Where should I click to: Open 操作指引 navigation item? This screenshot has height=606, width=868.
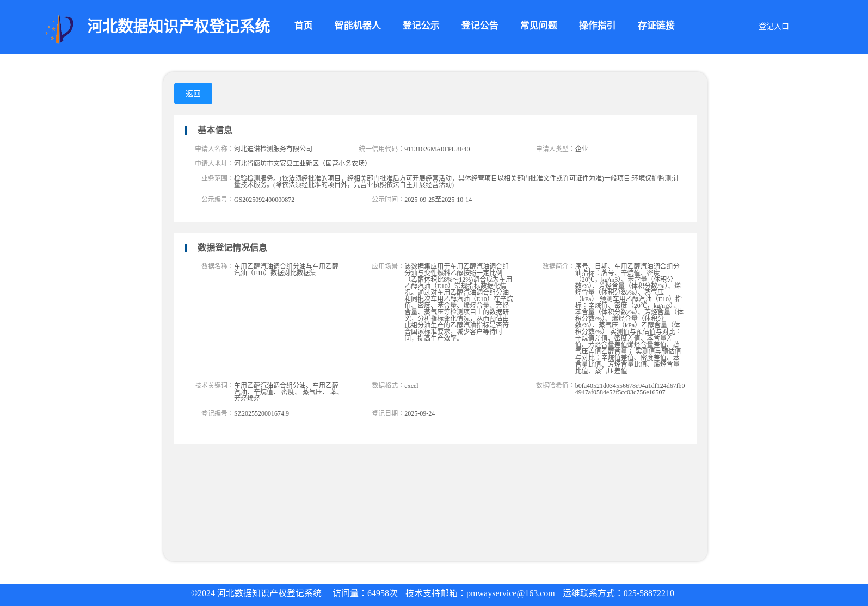(597, 26)
